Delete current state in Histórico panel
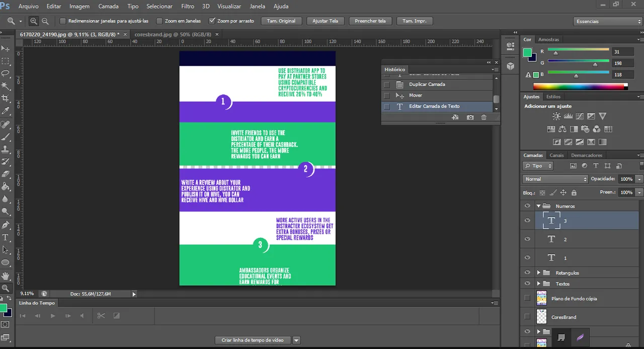Viewport: 644px width, 349px height. [484, 117]
